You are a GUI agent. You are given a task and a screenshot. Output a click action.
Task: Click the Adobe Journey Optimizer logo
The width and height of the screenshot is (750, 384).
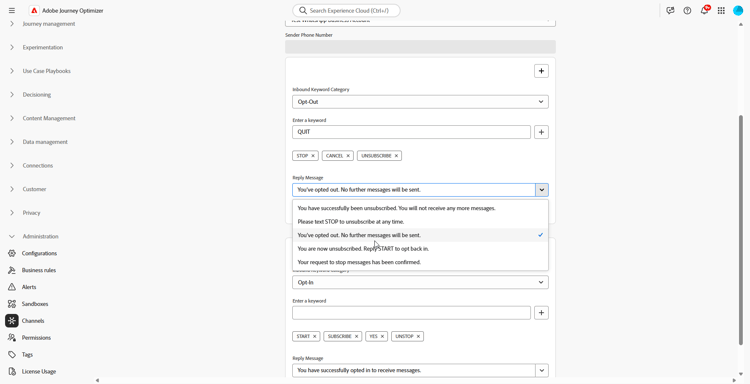(34, 11)
